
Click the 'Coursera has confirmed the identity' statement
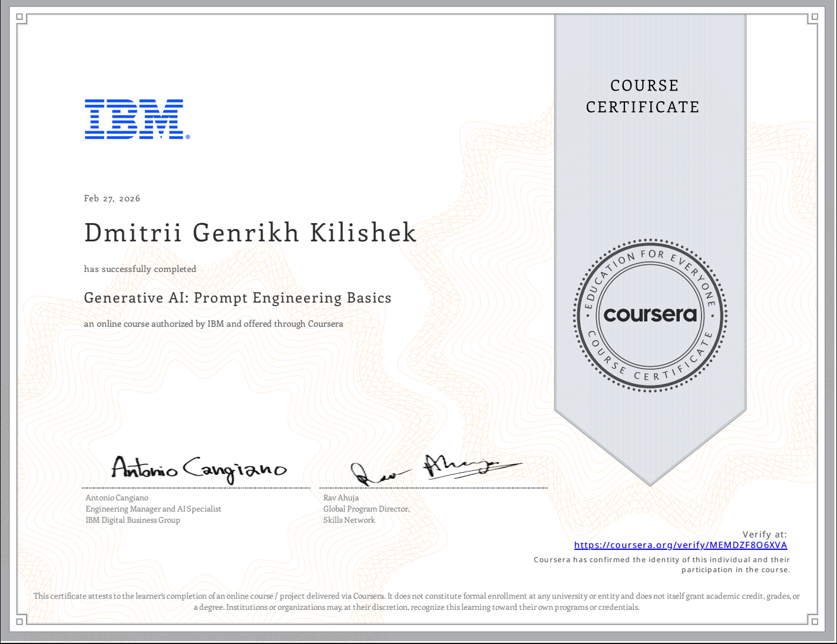661,560
